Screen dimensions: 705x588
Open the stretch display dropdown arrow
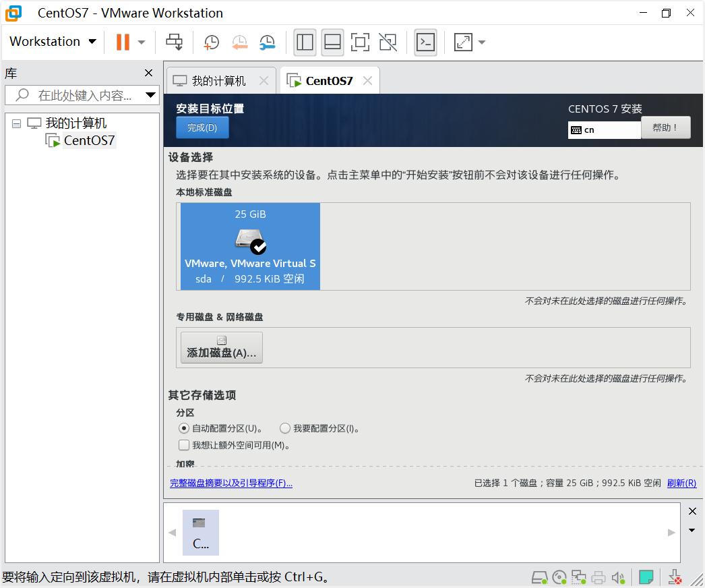[482, 42]
